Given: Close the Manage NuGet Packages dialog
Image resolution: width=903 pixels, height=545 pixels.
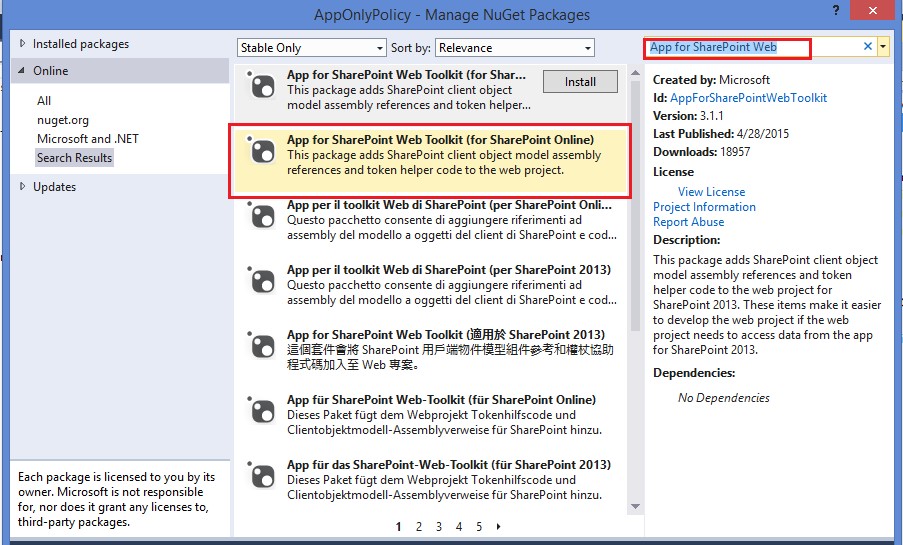Looking at the screenshot, I should (873, 10).
